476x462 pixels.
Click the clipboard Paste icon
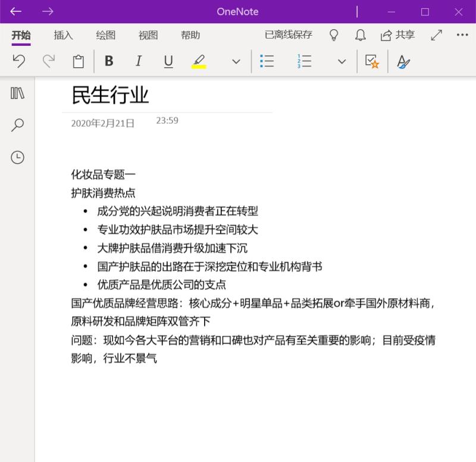click(78, 61)
